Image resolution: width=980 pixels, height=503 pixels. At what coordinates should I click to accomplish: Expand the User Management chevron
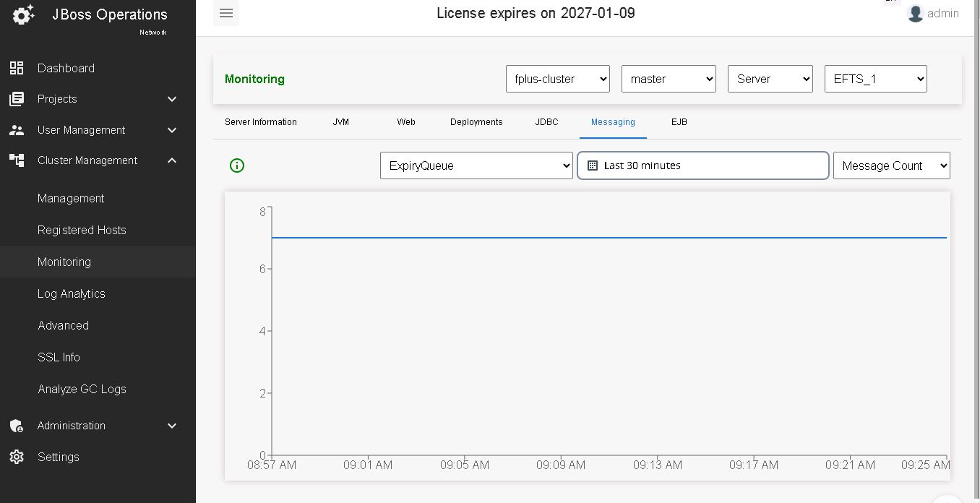click(x=172, y=130)
